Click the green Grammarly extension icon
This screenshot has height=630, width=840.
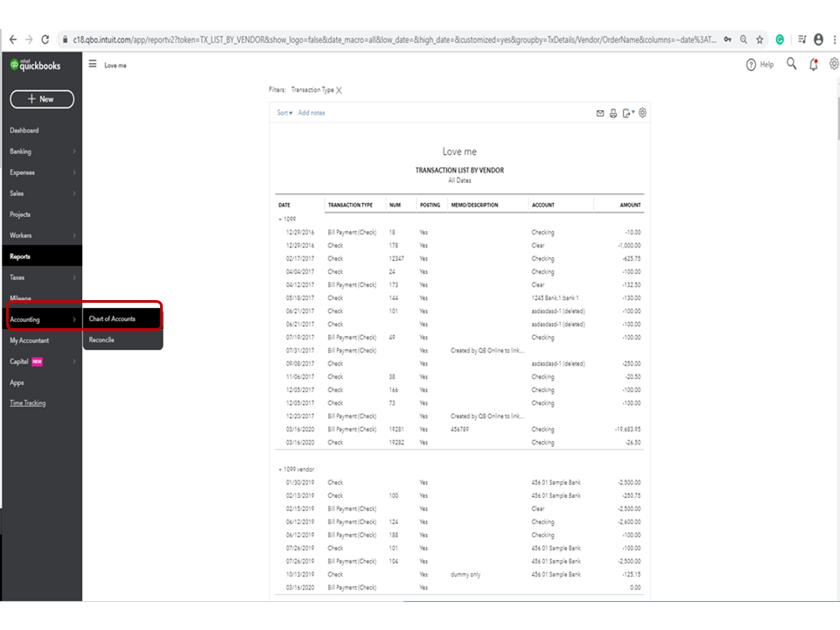point(780,39)
